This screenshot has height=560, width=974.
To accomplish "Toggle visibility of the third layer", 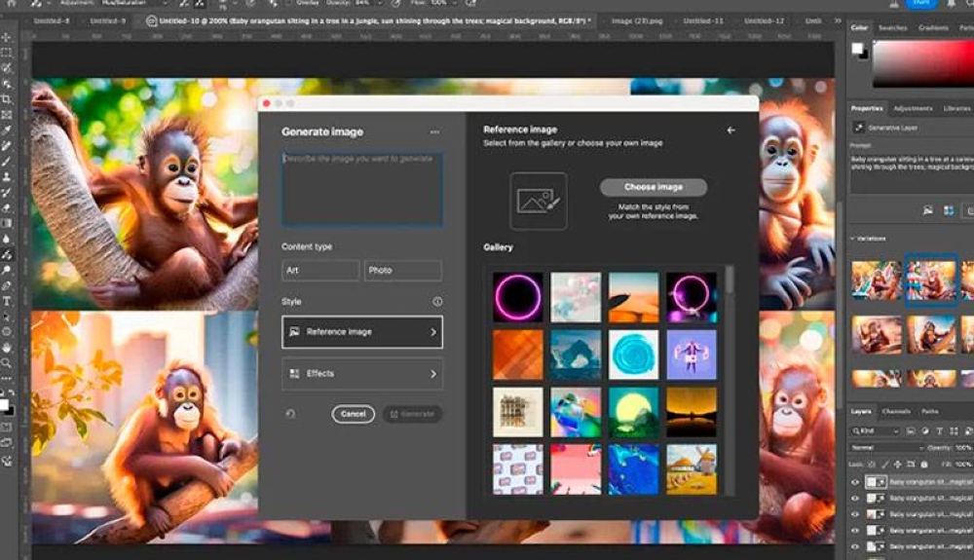I will [855, 514].
